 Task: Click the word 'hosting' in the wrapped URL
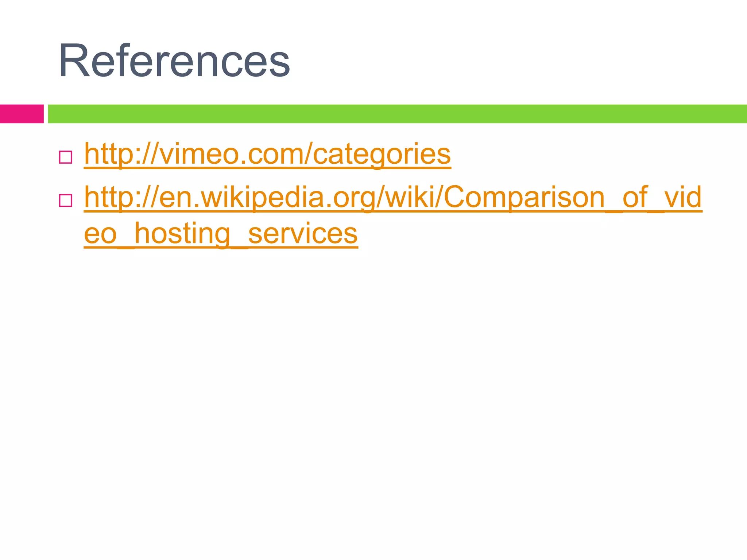click(x=182, y=234)
